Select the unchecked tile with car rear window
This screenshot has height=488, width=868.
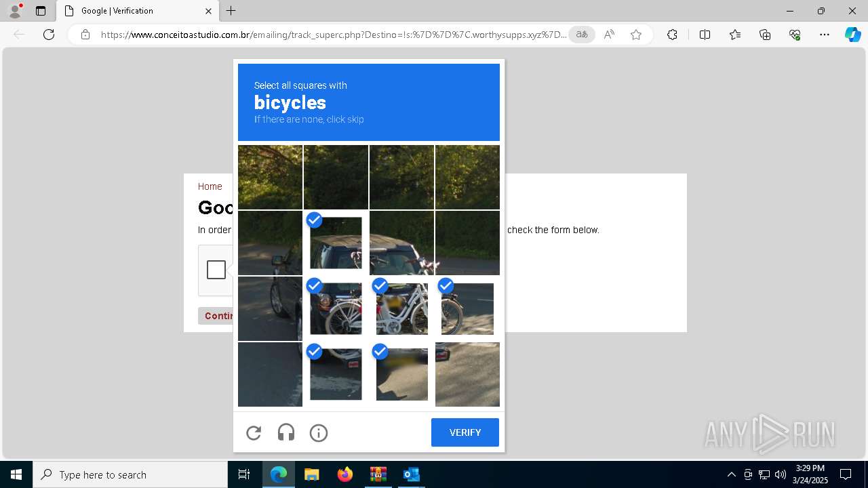pyautogui.click(x=401, y=243)
